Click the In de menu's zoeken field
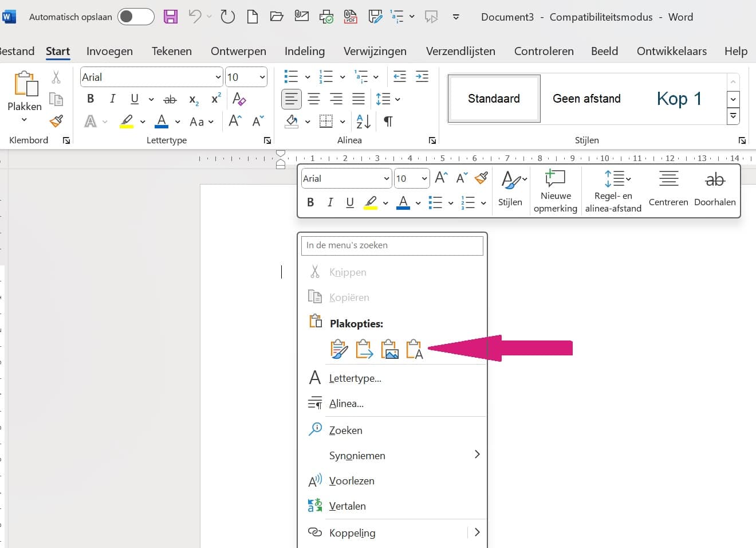 point(392,245)
